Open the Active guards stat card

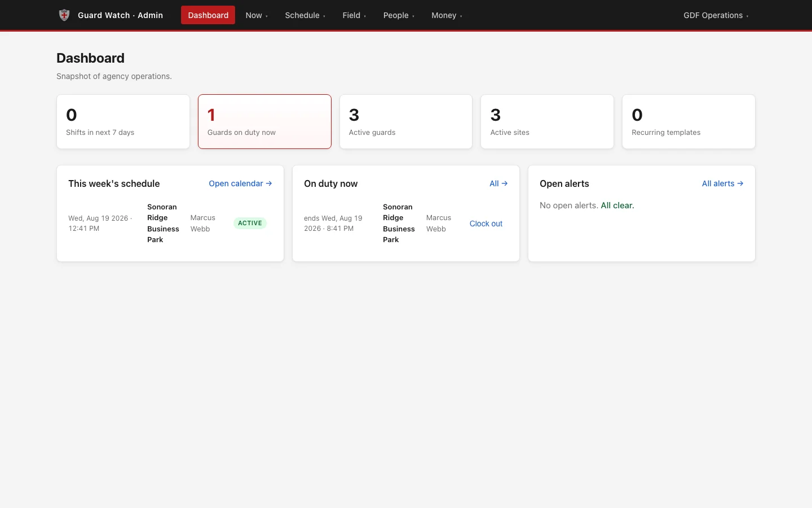[x=406, y=122]
